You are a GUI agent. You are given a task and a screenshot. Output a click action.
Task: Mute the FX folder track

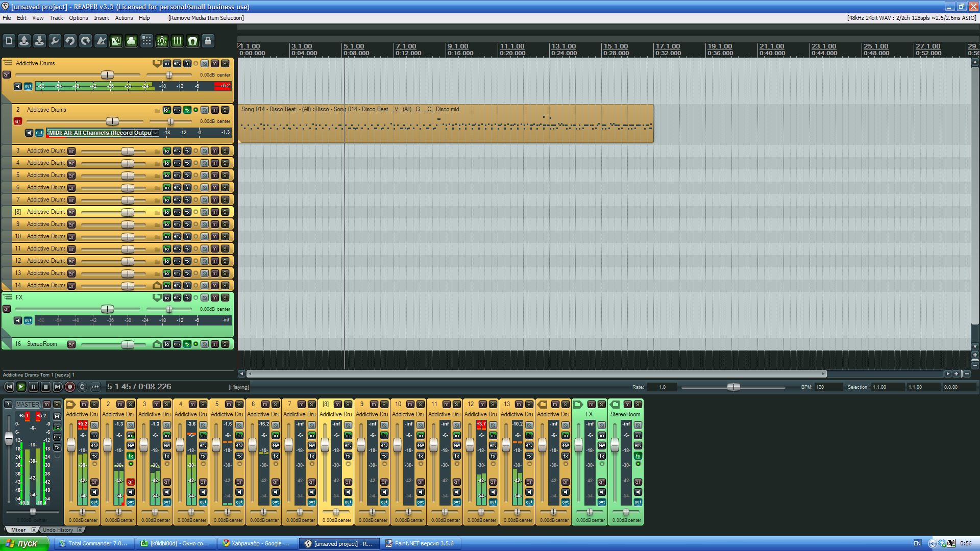click(x=215, y=297)
